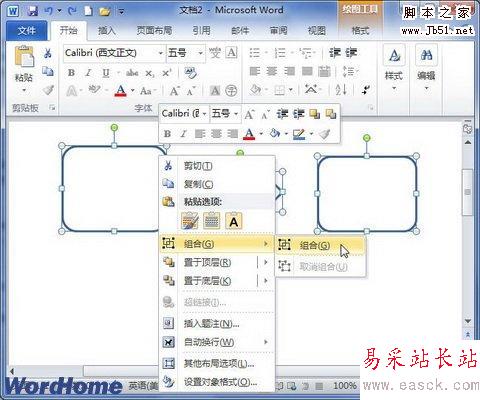The image size is (480, 400).
Task: Click the Paste clipboard icon in ribbon
Action: tap(24, 57)
